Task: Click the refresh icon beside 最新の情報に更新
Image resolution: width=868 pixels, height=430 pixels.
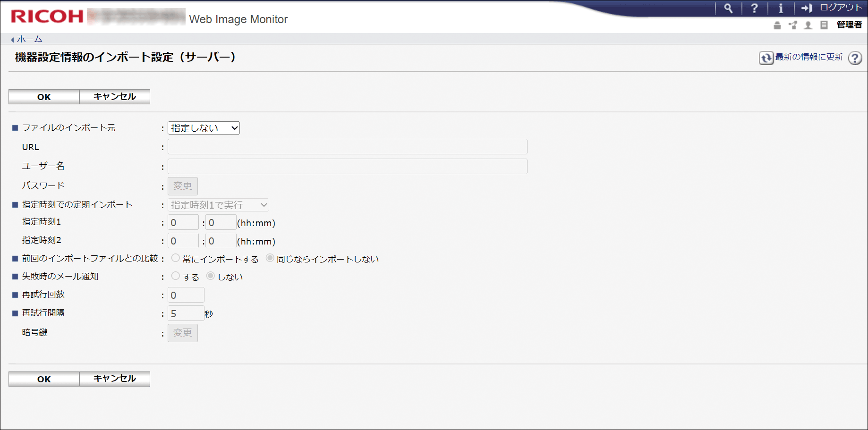Action: (766, 58)
